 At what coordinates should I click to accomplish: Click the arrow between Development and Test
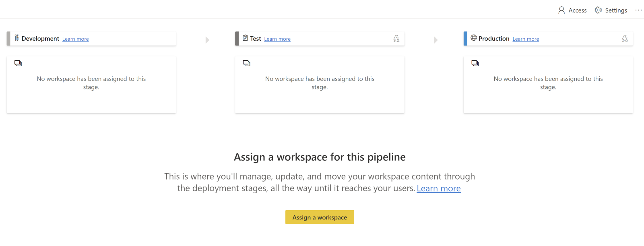click(x=207, y=40)
